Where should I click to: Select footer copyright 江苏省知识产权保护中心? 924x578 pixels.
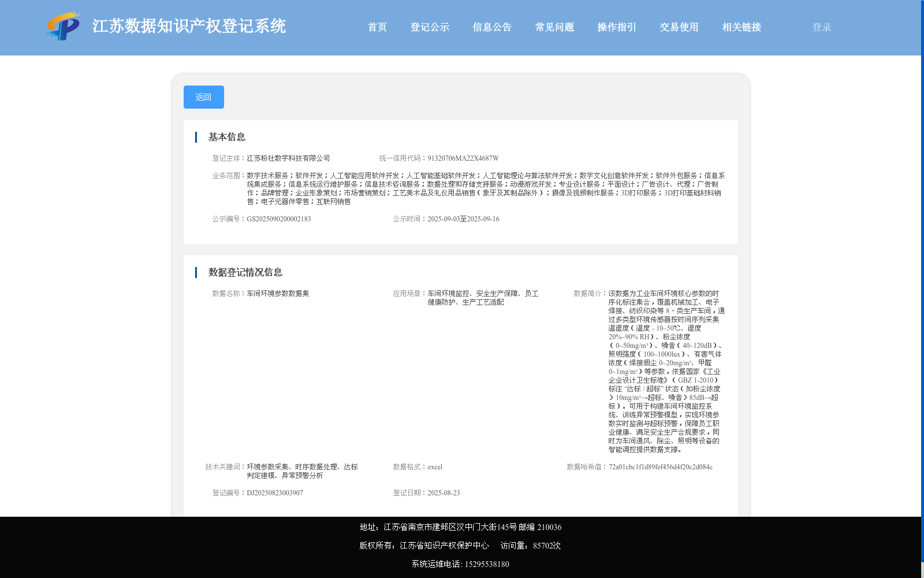(444, 546)
